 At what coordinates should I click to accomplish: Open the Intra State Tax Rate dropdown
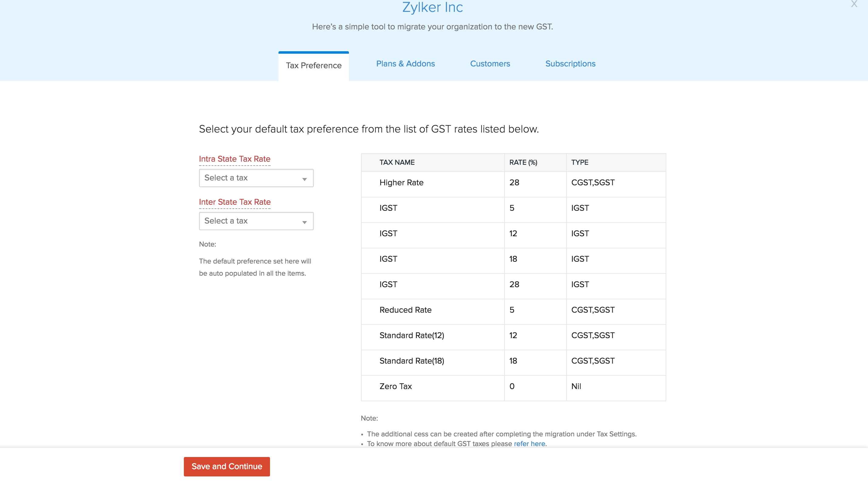(x=256, y=178)
